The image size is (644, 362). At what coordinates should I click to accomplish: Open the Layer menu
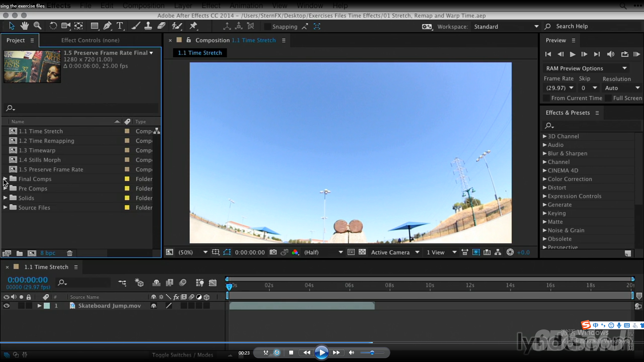(x=183, y=6)
